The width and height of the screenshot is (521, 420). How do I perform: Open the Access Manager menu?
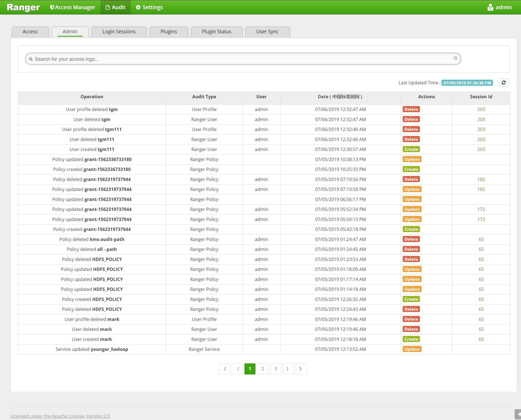pos(72,7)
